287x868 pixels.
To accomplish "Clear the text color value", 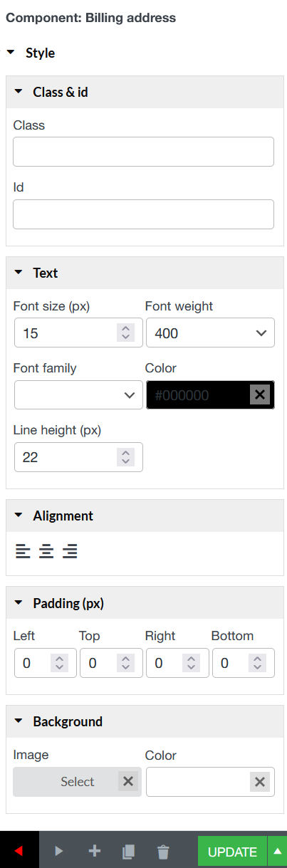I will pyautogui.click(x=260, y=394).
